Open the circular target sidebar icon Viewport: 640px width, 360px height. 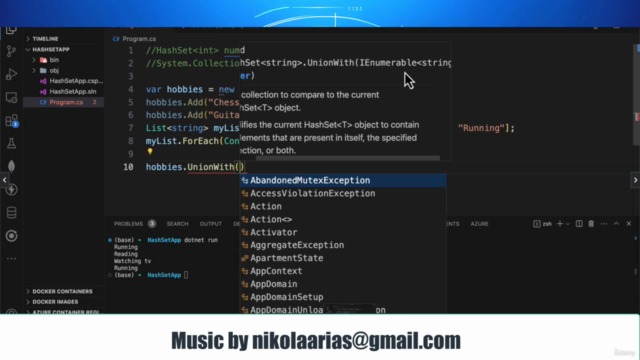coord(11,236)
